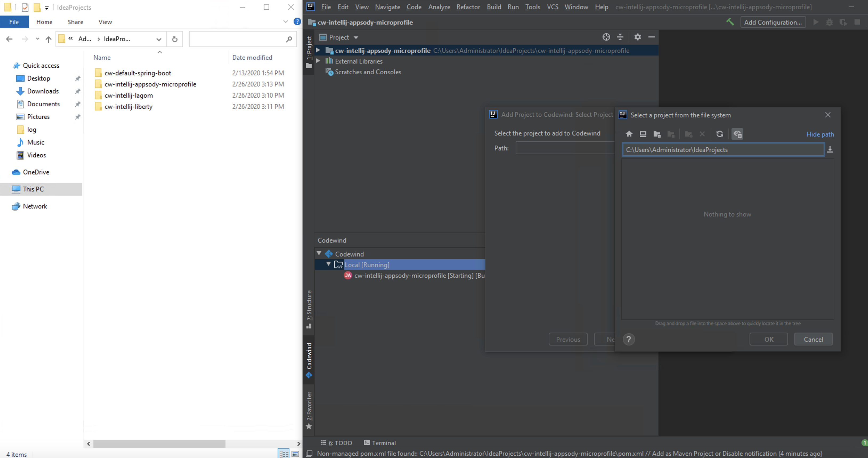868x458 pixels.
Task: Open the Navigate menu
Action: (x=387, y=7)
